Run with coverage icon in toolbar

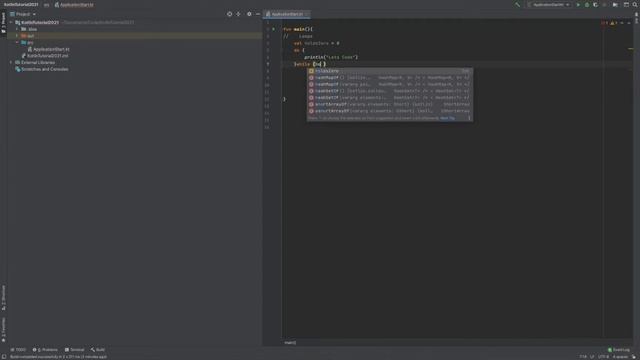(596, 5)
